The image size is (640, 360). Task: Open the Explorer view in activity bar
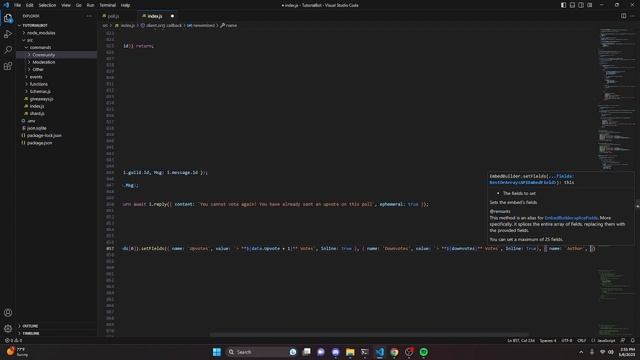[8, 18]
